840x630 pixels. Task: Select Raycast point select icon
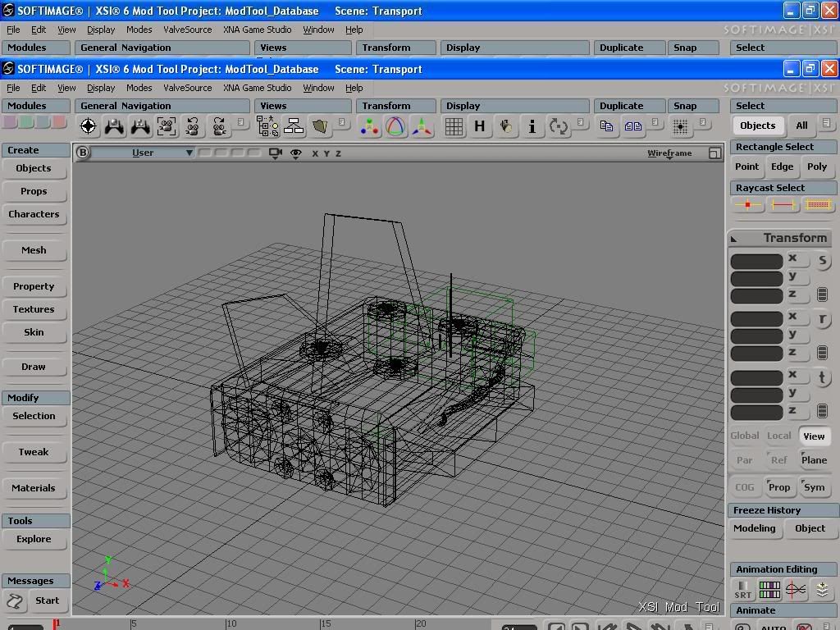(748, 204)
